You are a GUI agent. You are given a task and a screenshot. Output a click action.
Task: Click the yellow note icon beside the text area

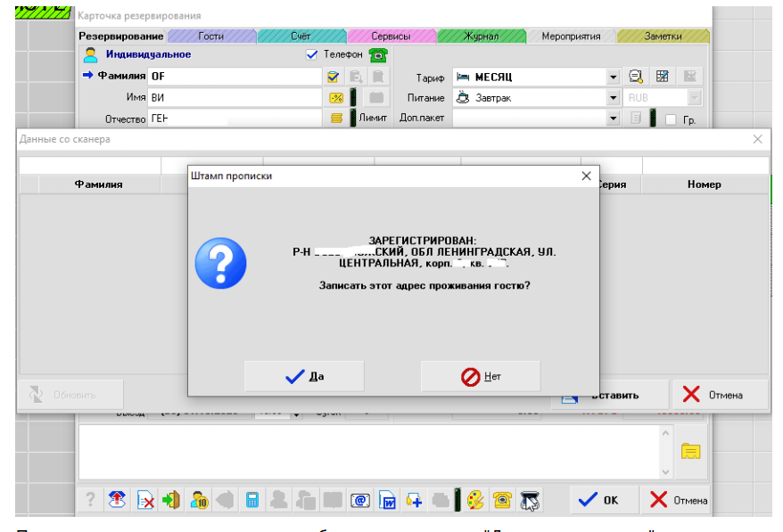click(x=690, y=451)
